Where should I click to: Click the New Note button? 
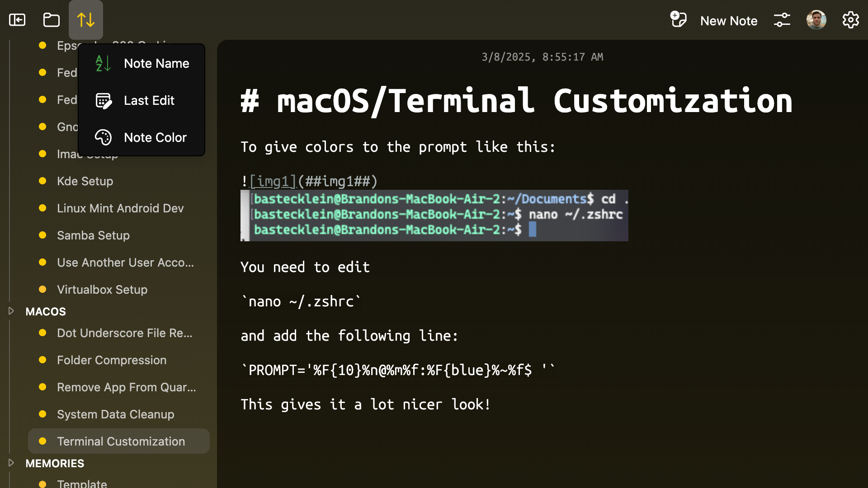[x=728, y=21]
